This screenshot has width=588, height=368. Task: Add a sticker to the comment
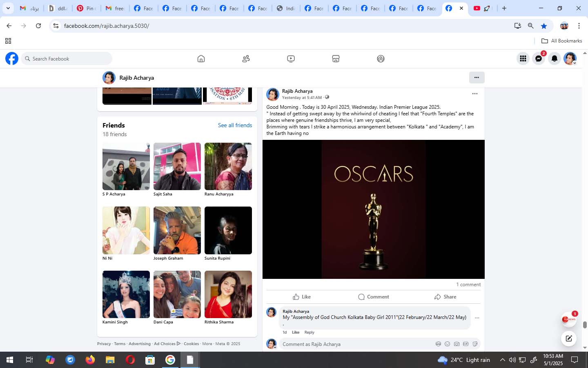click(x=475, y=344)
